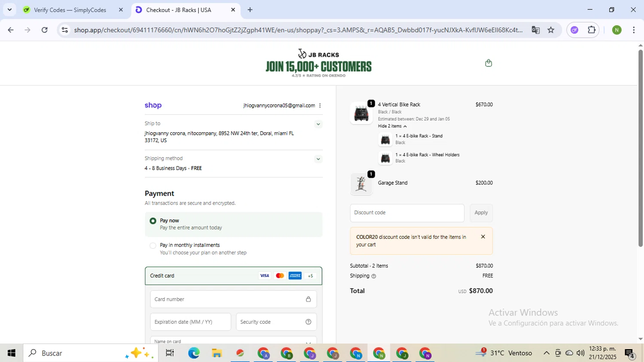Image resolution: width=644 pixels, height=362 pixels.
Task: Select Pay in monthly installments option
Action: (153, 246)
